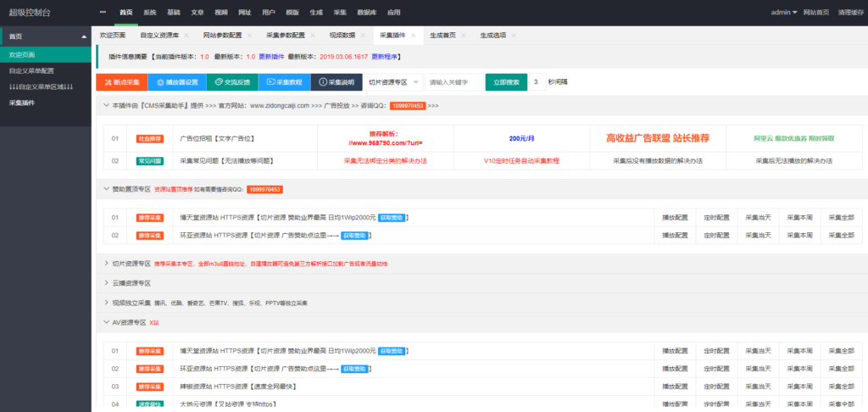
Task: Expand the 云播资源专区 section
Action: click(131, 283)
